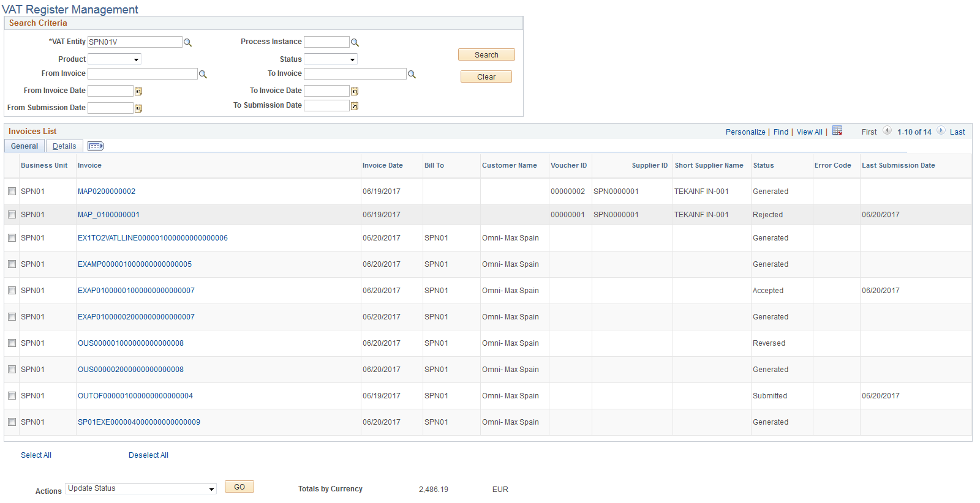980x503 pixels.
Task: Go to next page arrow icon
Action: (x=941, y=131)
